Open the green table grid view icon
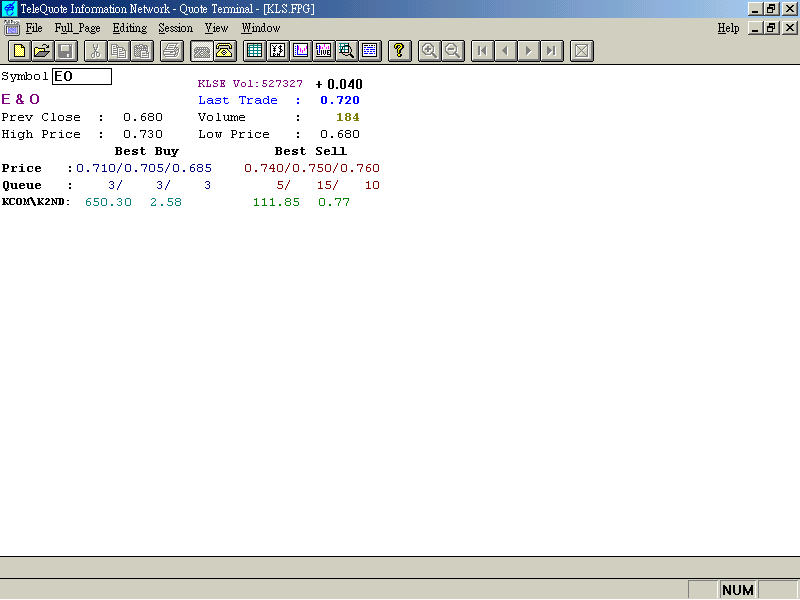This screenshot has height=600, width=800. click(254, 51)
